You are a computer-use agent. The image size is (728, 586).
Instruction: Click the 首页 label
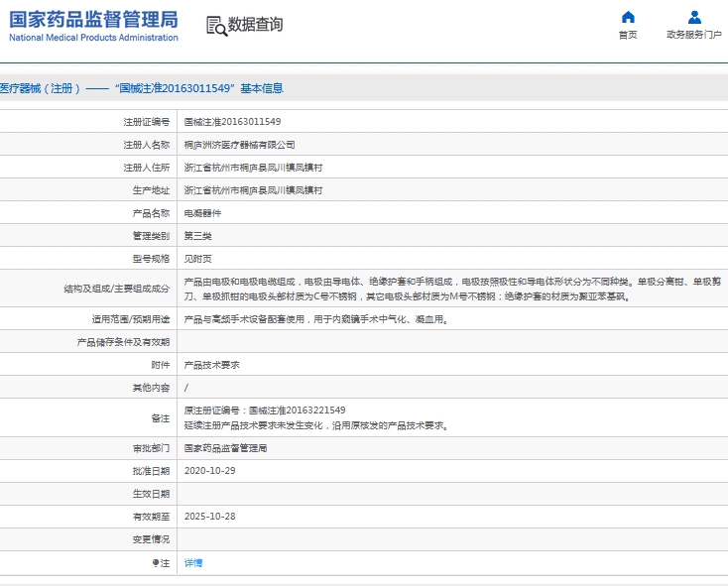(x=628, y=35)
